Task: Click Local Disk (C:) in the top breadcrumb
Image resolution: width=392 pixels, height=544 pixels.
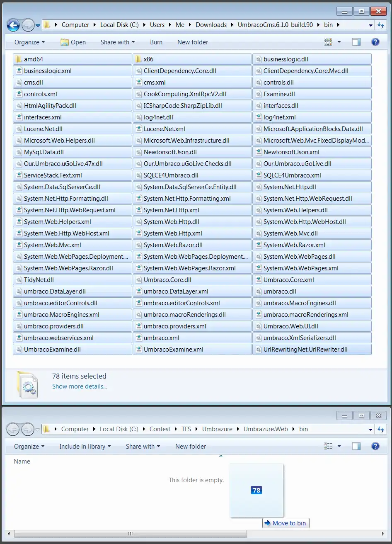Action: coord(119,25)
